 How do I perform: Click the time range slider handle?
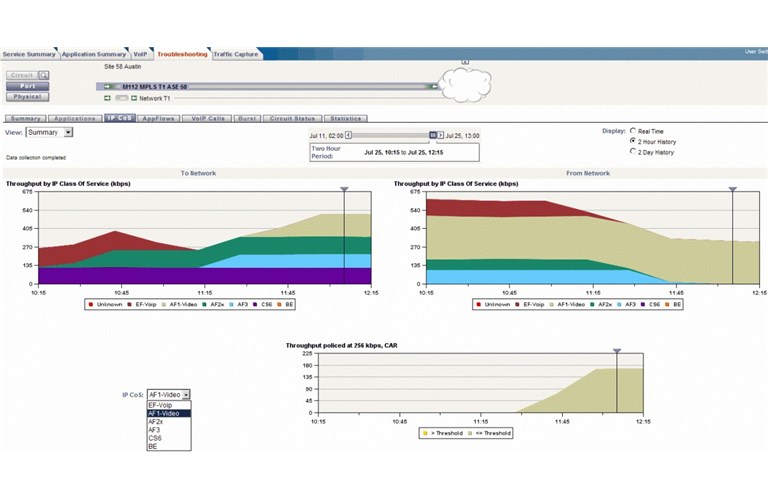433,135
